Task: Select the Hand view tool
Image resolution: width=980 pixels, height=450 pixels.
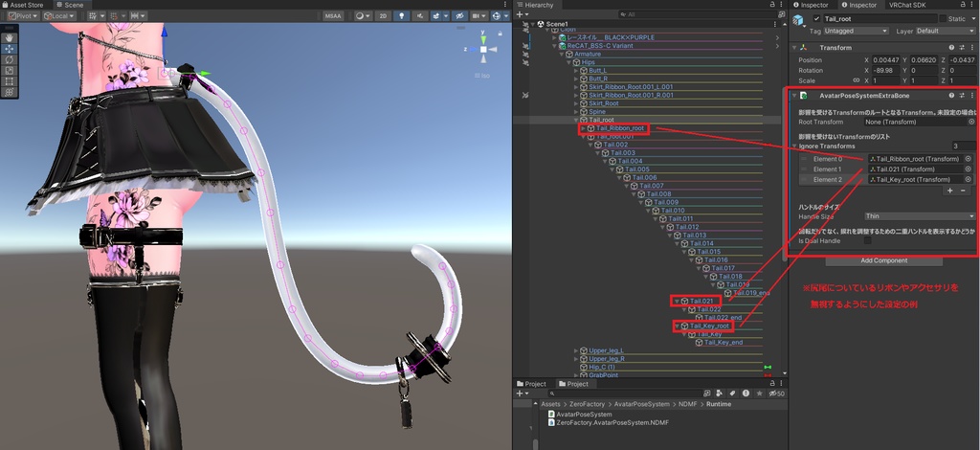Action: click(x=10, y=37)
